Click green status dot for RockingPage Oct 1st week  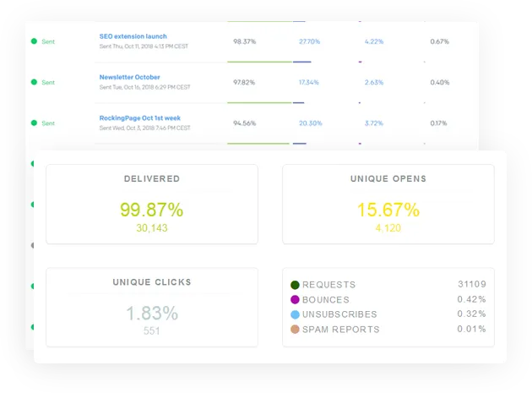(x=34, y=123)
